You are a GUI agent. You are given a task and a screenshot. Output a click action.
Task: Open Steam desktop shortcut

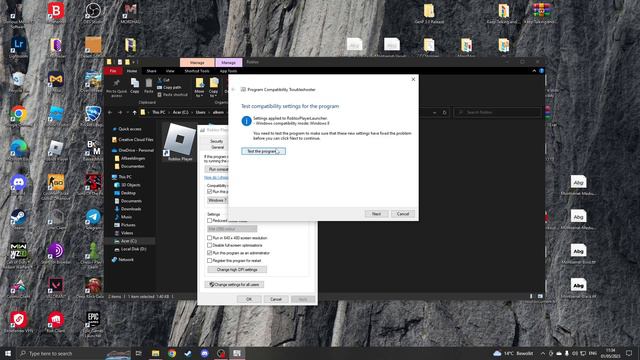point(18,219)
